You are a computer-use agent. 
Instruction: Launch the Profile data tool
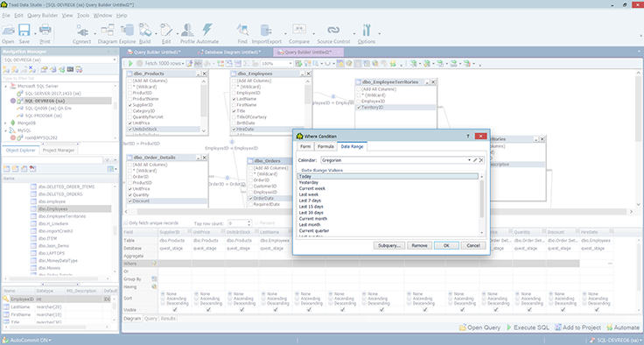point(187,33)
